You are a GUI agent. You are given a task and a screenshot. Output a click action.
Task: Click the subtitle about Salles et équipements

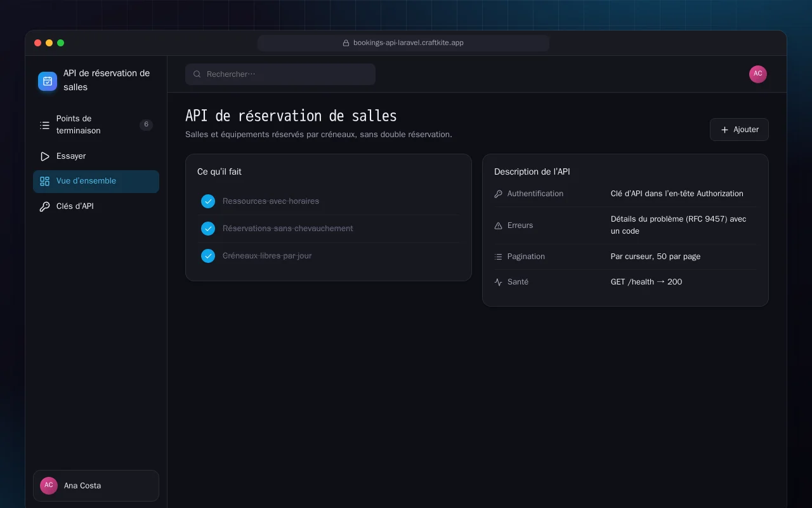click(318, 135)
